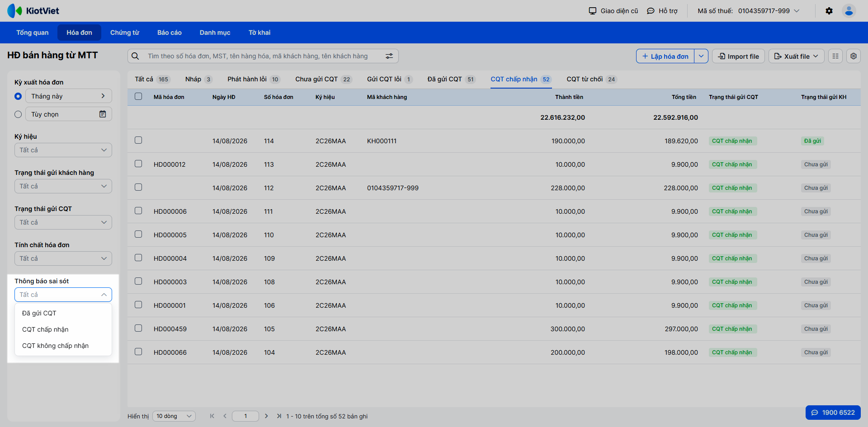868x427 pixels.
Task: Check the box for invoice HD000001
Action: click(x=138, y=305)
